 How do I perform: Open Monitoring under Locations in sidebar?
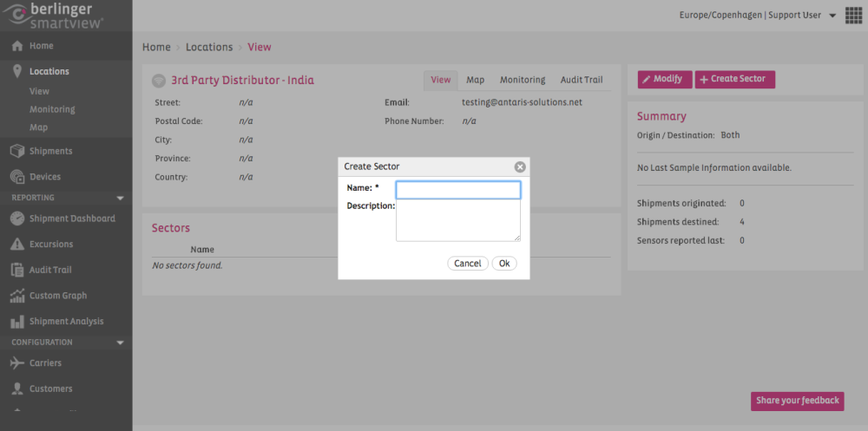click(52, 109)
